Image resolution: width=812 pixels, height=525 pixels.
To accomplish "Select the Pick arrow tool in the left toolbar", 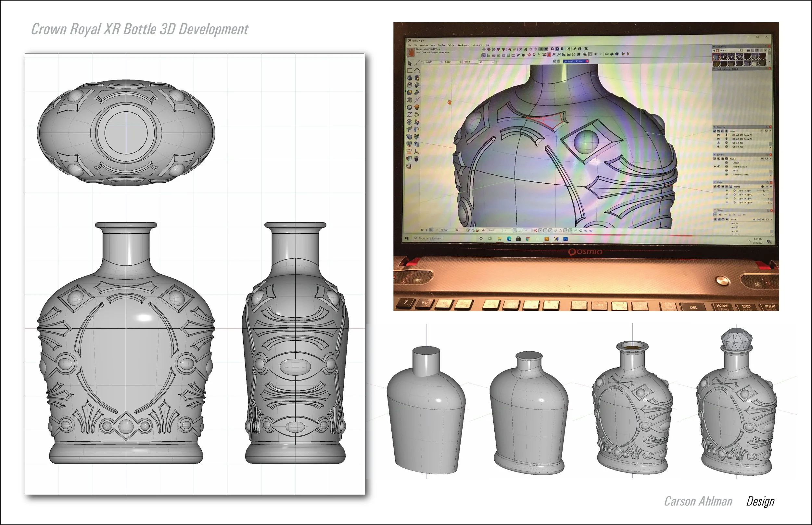I will point(410,63).
